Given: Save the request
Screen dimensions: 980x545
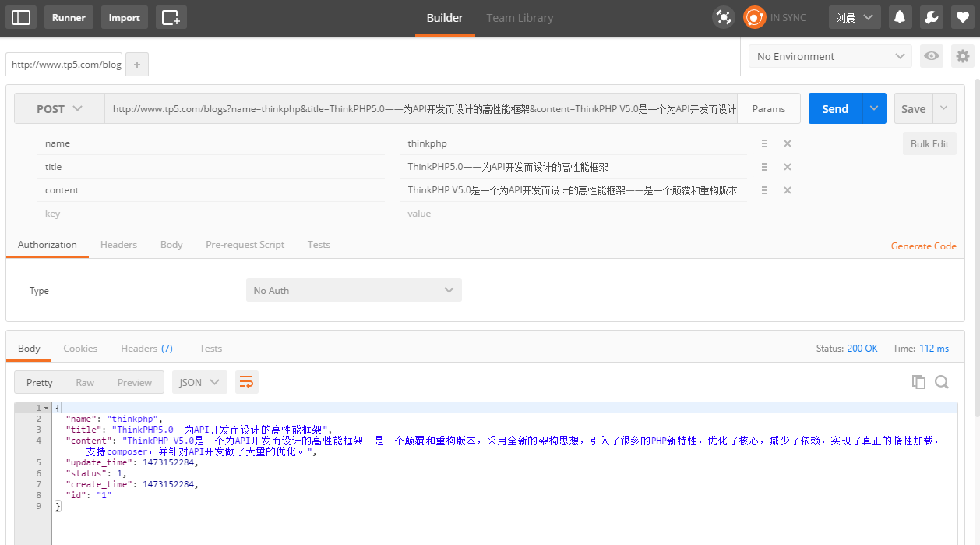Looking at the screenshot, I should click(x=913, y=108).
